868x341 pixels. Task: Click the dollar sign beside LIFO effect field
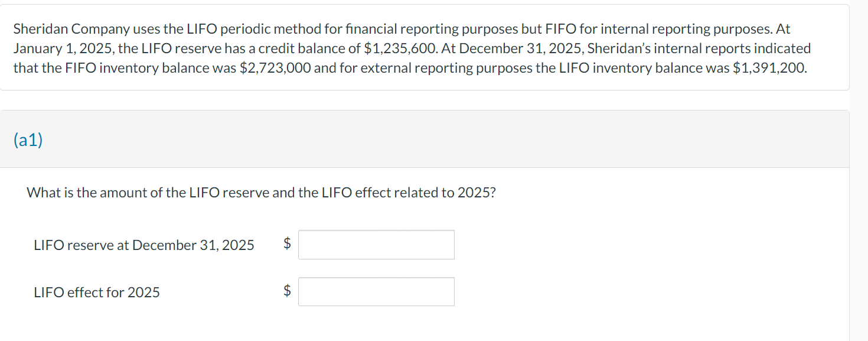[287, 291]
